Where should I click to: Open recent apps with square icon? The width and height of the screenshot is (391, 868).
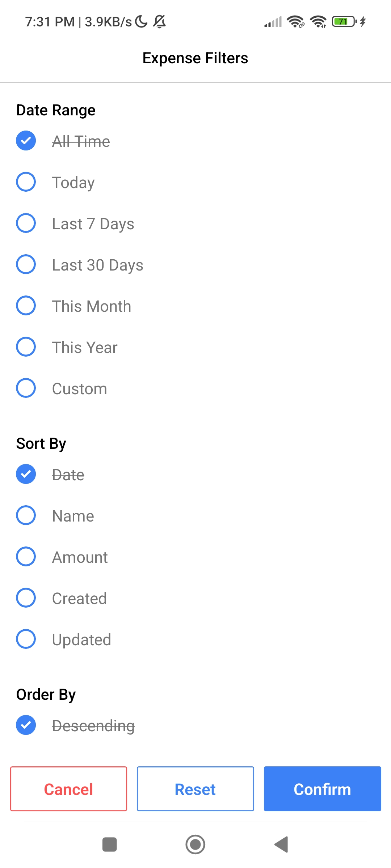pyautogui.click(x=110, y=844)
